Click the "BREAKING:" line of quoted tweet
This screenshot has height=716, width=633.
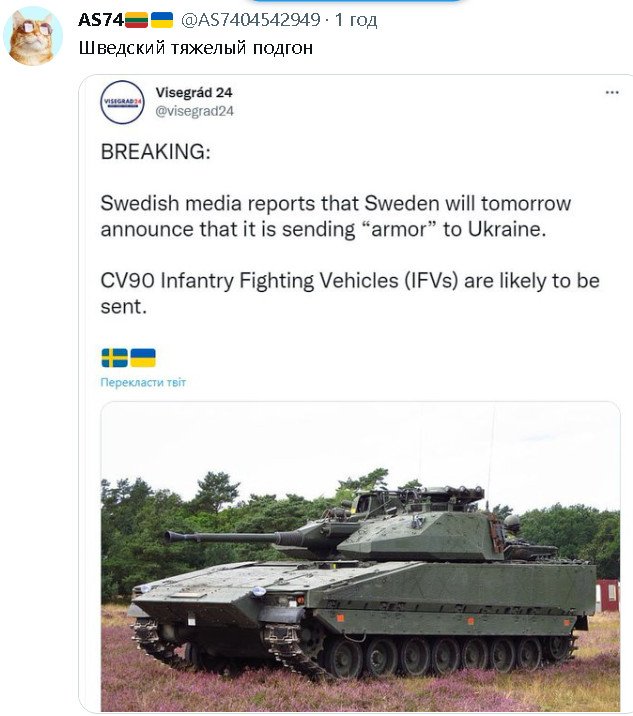156,152
